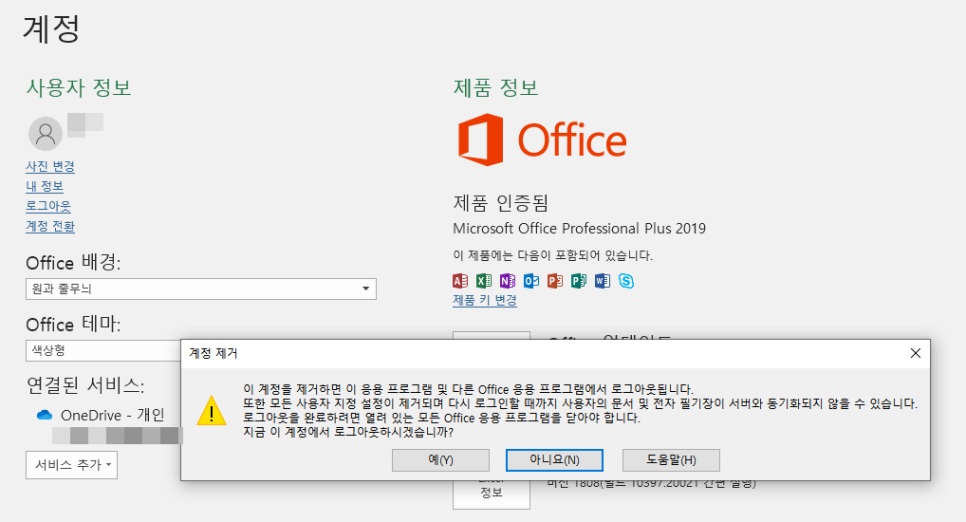The height and width of the screenshot is (522, 966).
Task: Click the Skype app icon
Action: (x=626, y=281)
